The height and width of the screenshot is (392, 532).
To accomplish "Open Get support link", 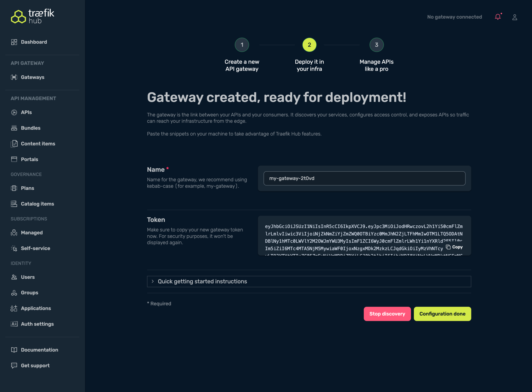I will pyautogui.click(x=35, y=365).
